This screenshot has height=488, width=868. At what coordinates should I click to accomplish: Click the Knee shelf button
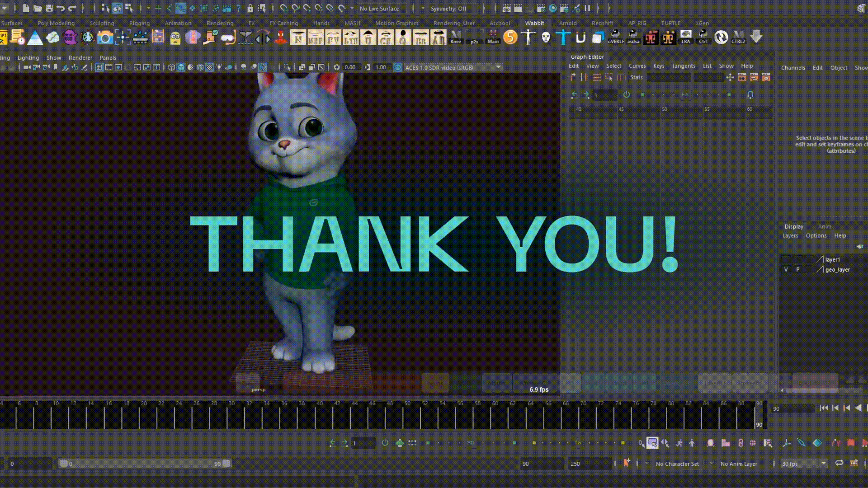point(456,38)
